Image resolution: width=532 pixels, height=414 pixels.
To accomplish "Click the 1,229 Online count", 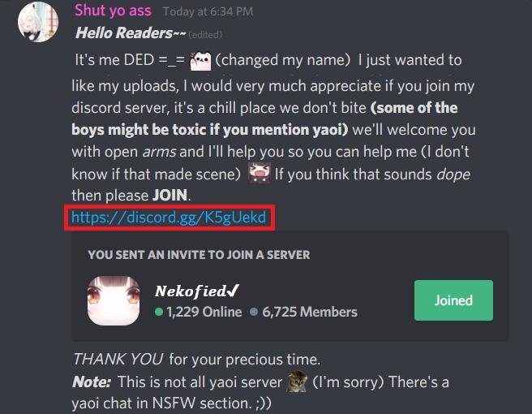I will tap(204, 312).
